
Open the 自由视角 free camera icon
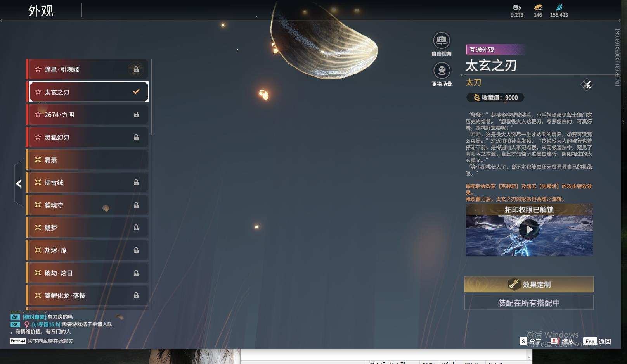[442, 40]
